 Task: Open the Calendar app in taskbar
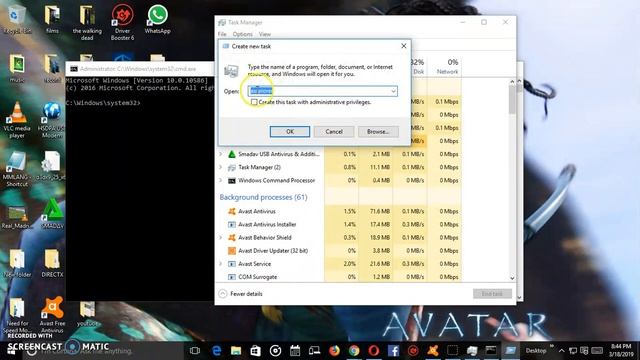(x=295, y=351)
